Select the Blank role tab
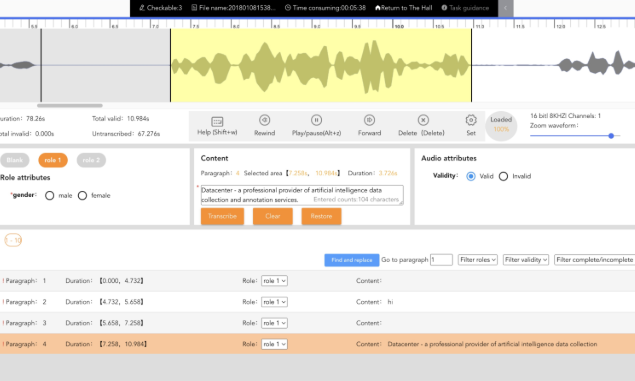This screenshot has width=635, height=381. click(15, 160)
